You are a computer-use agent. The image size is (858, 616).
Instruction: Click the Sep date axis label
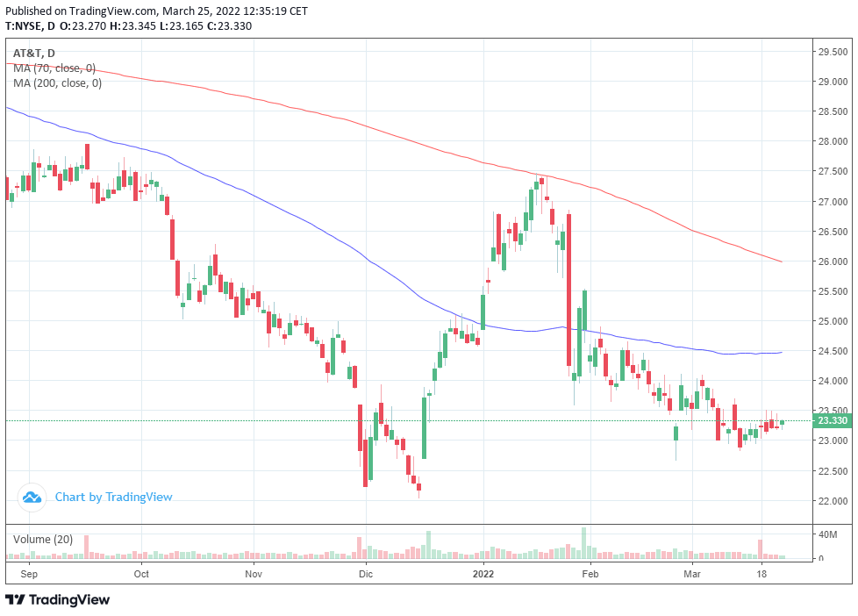29,574
